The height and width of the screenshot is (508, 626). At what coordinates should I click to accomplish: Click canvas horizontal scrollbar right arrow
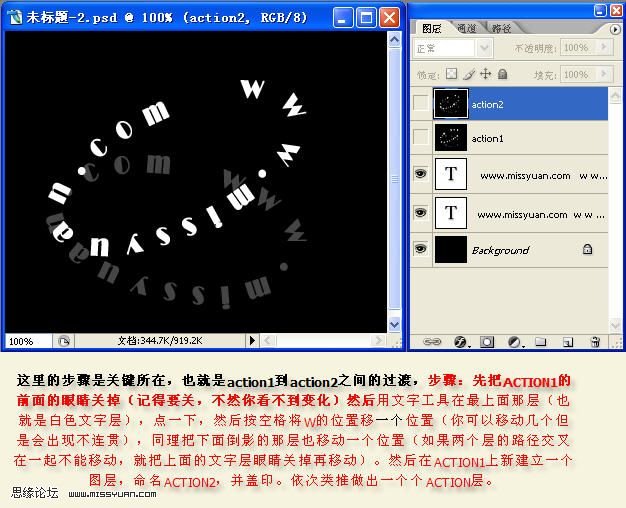378,341
